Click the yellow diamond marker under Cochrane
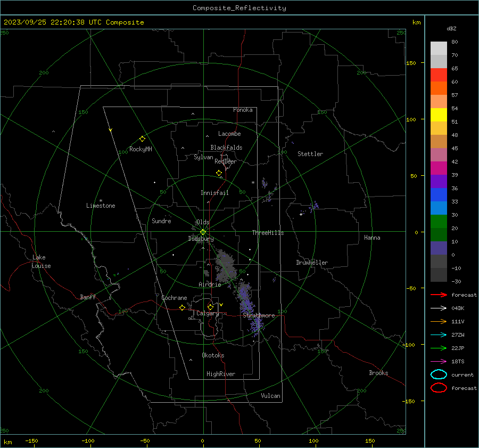Screen dimensions: 479x448 coord(182,307)
